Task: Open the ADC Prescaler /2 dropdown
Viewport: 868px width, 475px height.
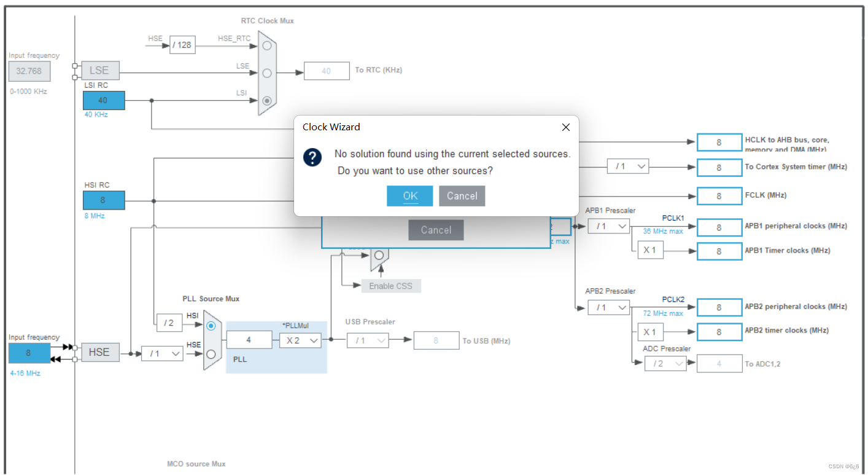Action: coord(665,363)
